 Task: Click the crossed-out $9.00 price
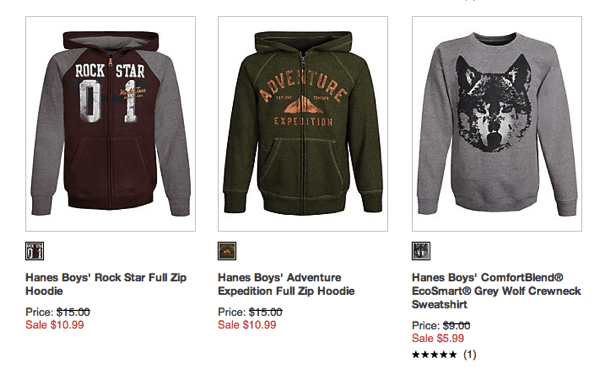(457, 325)
